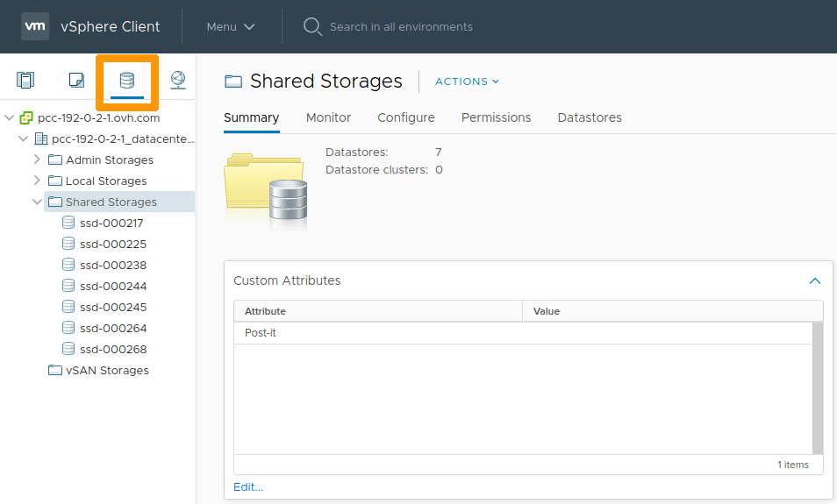The image size is (837, 504).
Task: Click the Local Storages folder icon
Action: [x=55, y=181]
